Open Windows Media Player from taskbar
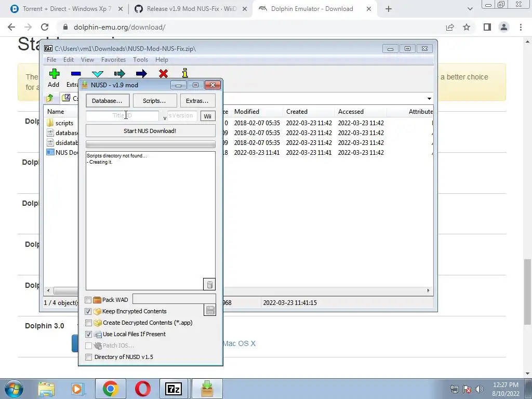Image resolution: width=532 pixels, height=399 pixels. [x=77, y=389]
